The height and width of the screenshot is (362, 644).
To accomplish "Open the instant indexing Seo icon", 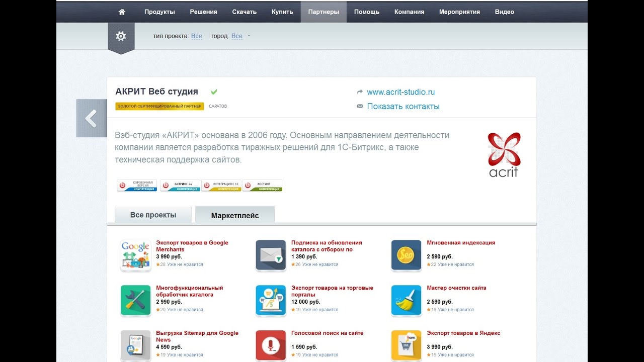I will pyautogui.click(x=407, y=255).
